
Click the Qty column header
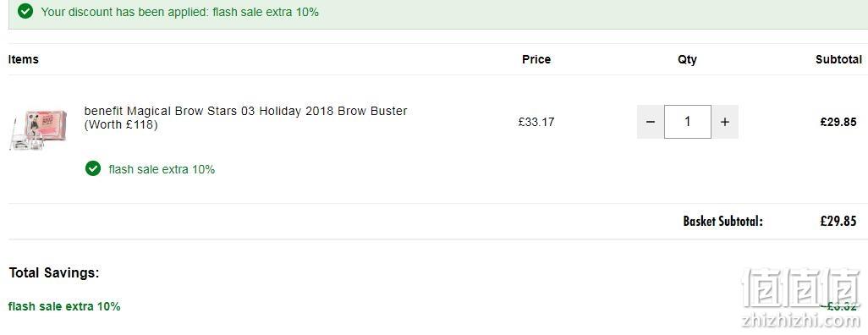[688, 59]
